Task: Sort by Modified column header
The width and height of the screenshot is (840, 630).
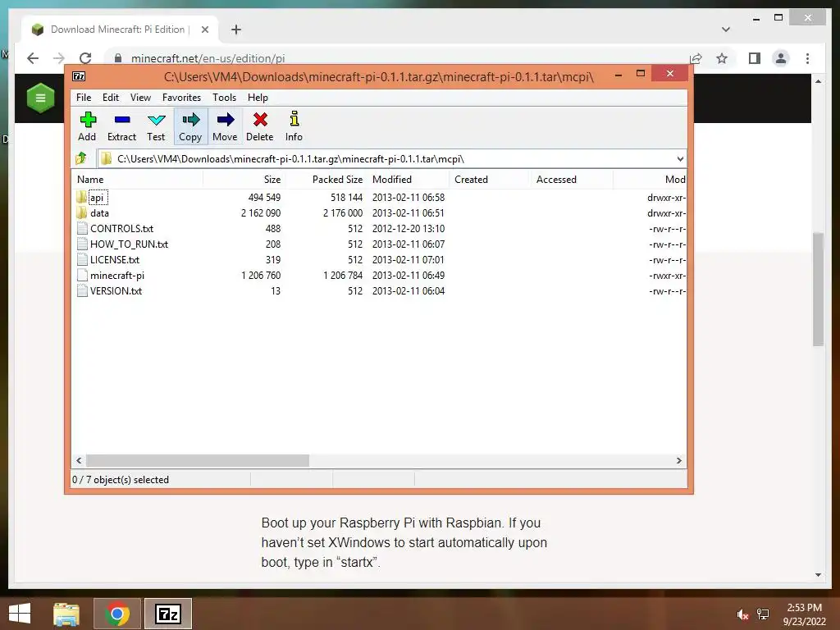Action: click(409, 180)
